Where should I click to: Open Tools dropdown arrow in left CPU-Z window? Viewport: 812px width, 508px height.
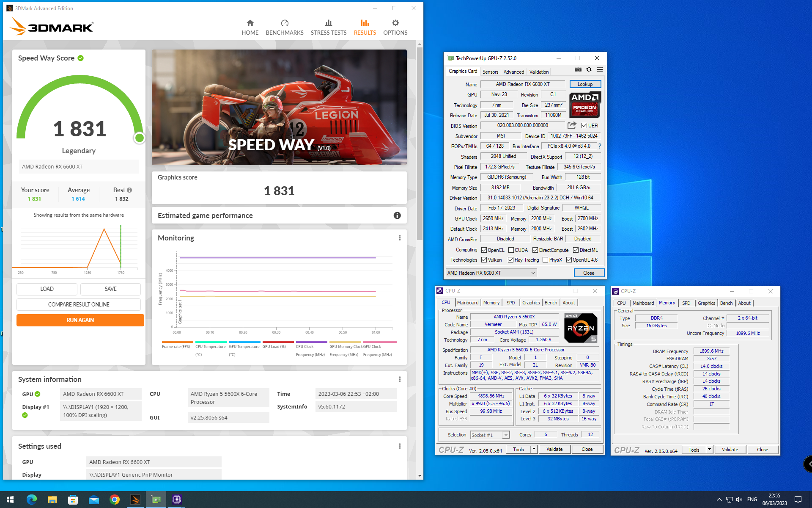[534, 449]
